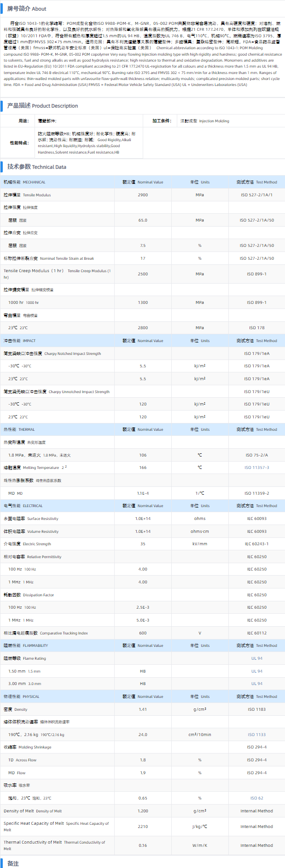Select the Product Description section heading
The image size is (285, 868).
click(42, 106)
